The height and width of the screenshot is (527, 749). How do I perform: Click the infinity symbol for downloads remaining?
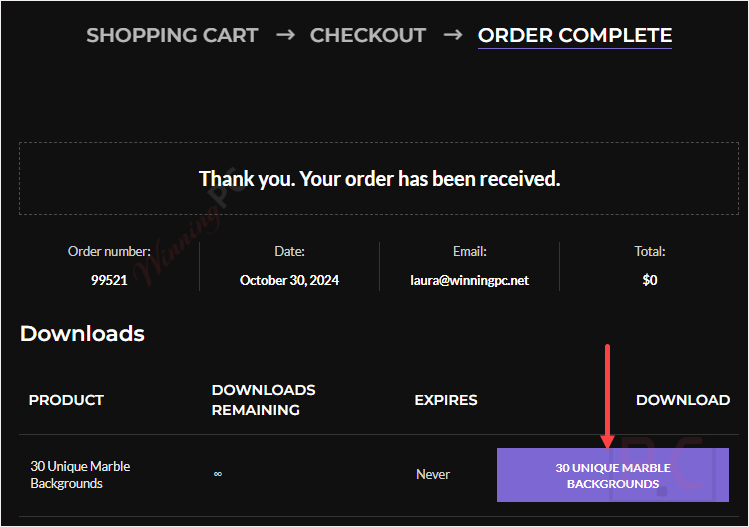[x=218, y=474]
